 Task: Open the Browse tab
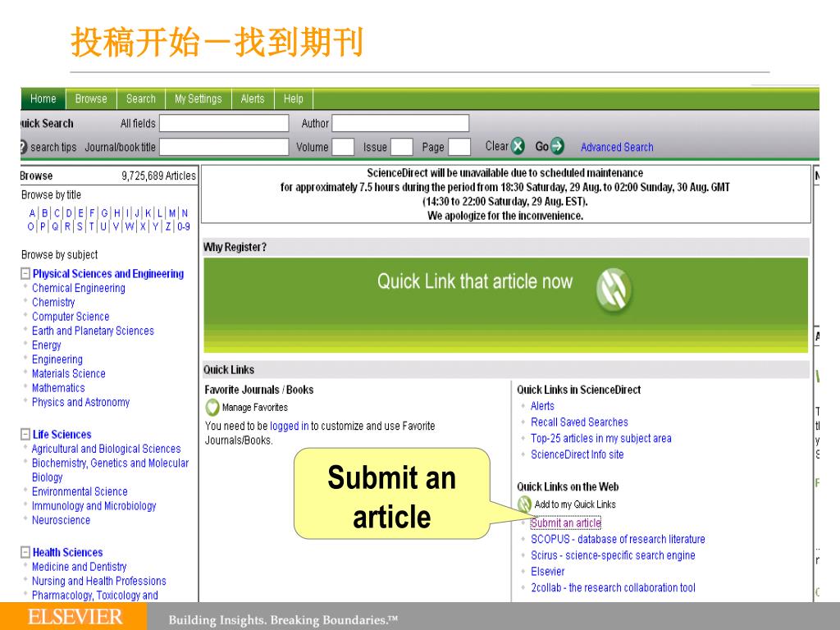pyautogui.click(x=91, y=99)
